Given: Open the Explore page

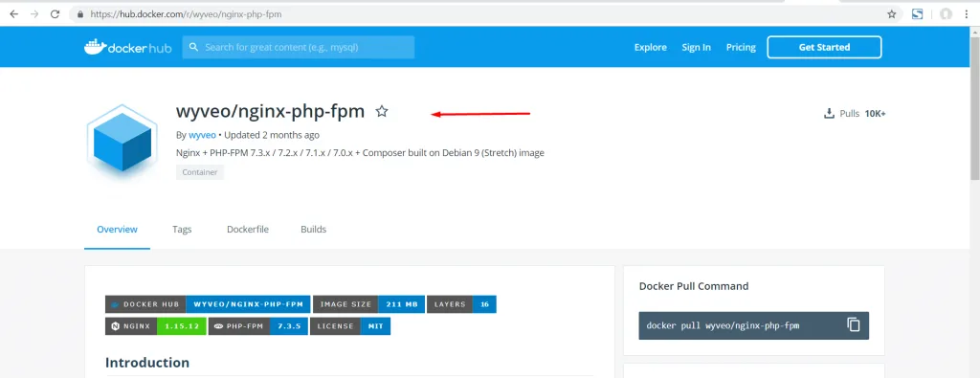Looking at the screenshot, I should click(x=651, y=47).
